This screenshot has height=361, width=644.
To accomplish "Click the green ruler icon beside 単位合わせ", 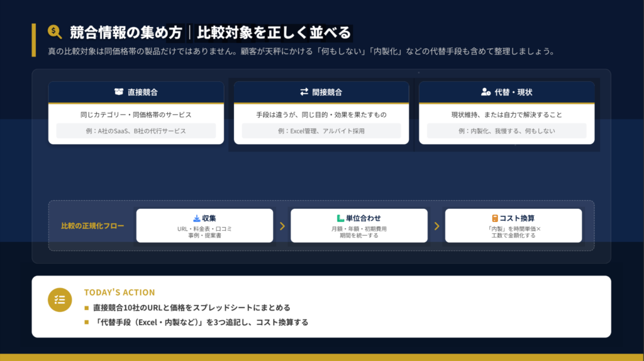I will coord(340,218).
